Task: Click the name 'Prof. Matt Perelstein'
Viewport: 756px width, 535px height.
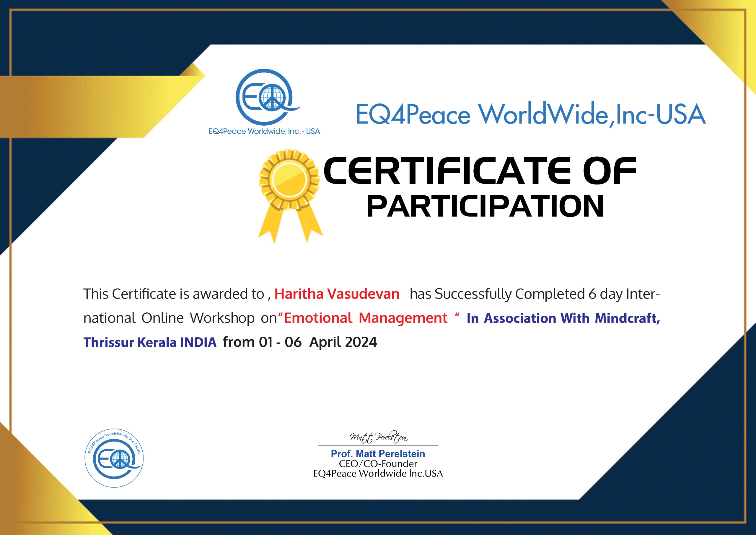Action: [378, 454]
